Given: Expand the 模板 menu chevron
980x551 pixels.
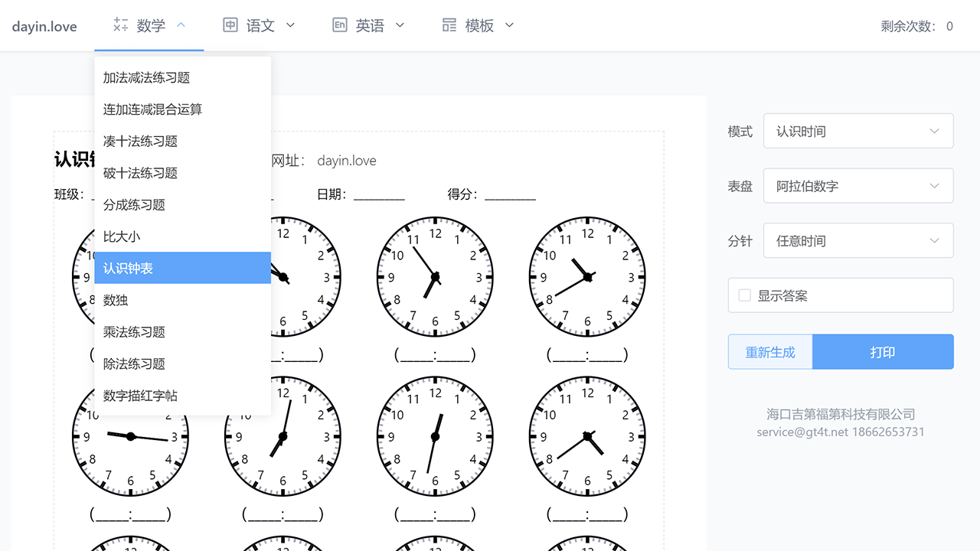Looking at the screenshot, I should pos(509,24).
